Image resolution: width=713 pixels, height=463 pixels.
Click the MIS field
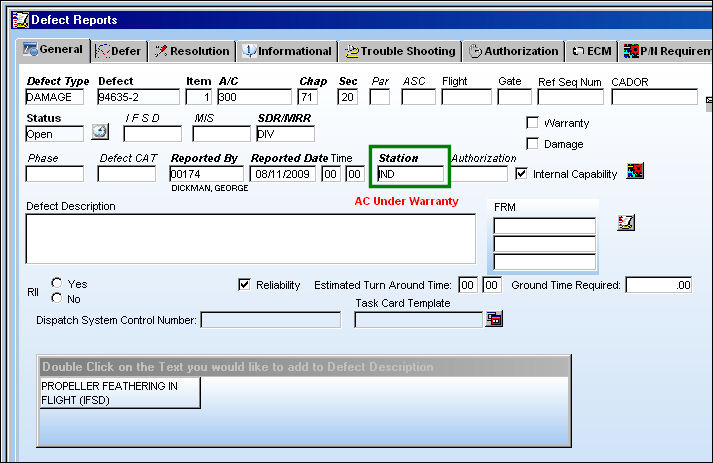pyautogui.click(x=221, y=134)
